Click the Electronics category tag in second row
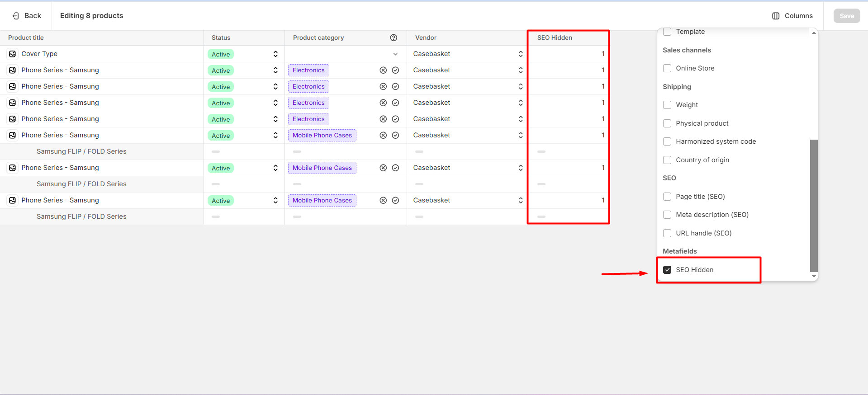868x395 pixels. (308, 70)
